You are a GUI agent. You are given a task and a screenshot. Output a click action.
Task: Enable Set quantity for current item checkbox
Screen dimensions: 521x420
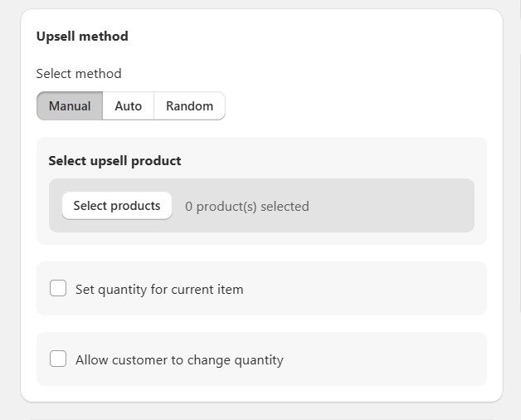coord(58,289)
